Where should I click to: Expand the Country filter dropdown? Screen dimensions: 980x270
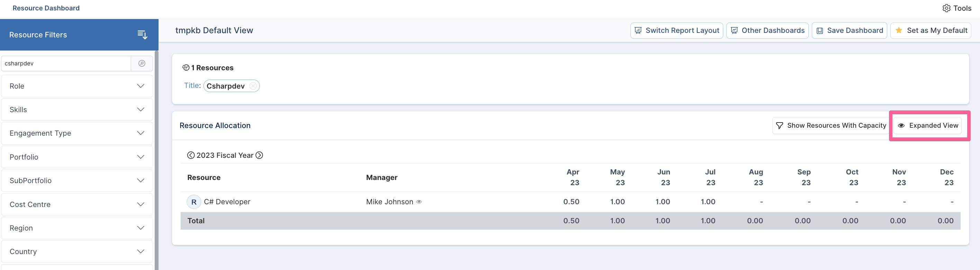pos(77,252)
